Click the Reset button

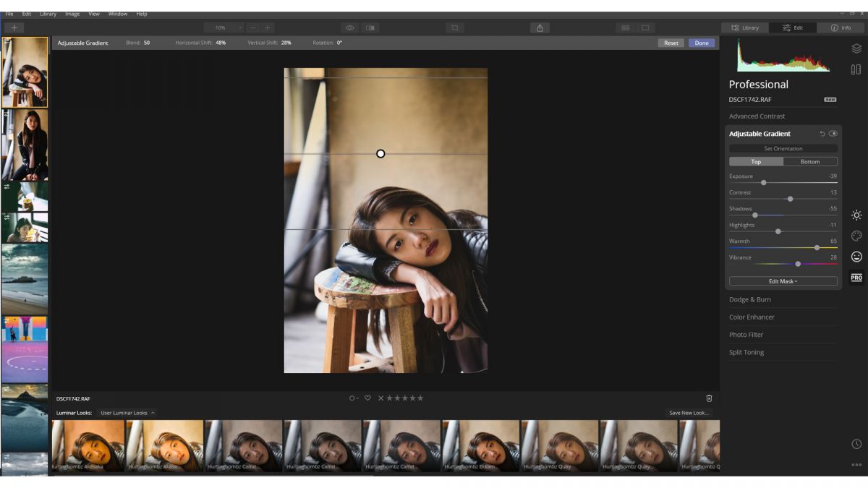[671, 43]
